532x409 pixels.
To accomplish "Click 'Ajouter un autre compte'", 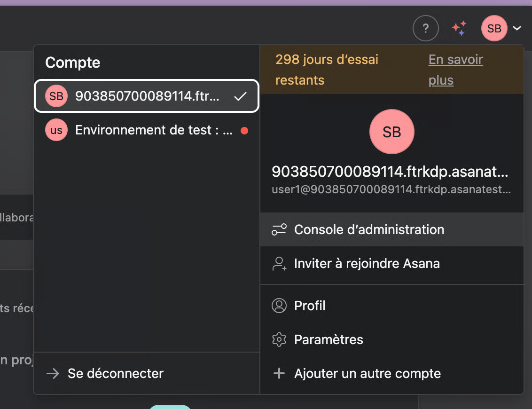I will tap(367, 374).
